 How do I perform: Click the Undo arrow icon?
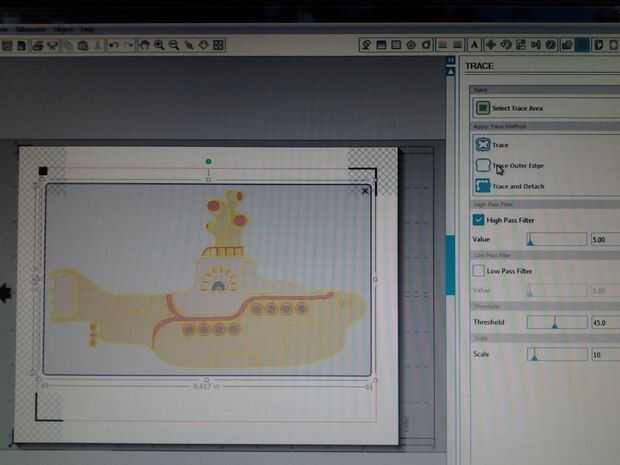[x=114, y=45]
